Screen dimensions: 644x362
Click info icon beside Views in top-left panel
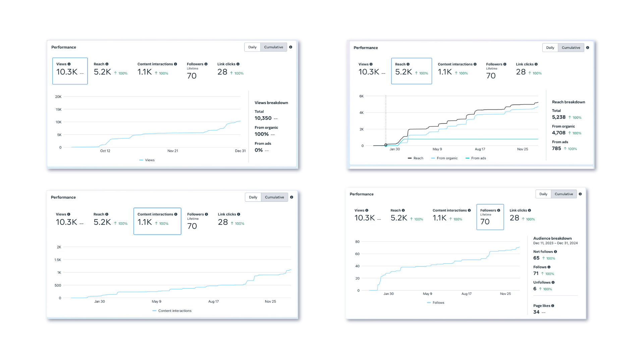[69, 64]
